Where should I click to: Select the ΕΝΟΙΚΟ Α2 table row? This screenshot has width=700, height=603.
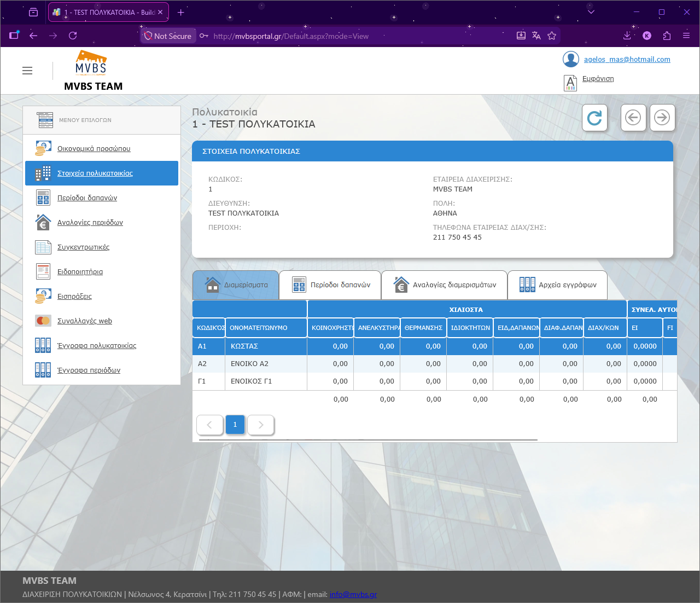click(x=435, y=364)
